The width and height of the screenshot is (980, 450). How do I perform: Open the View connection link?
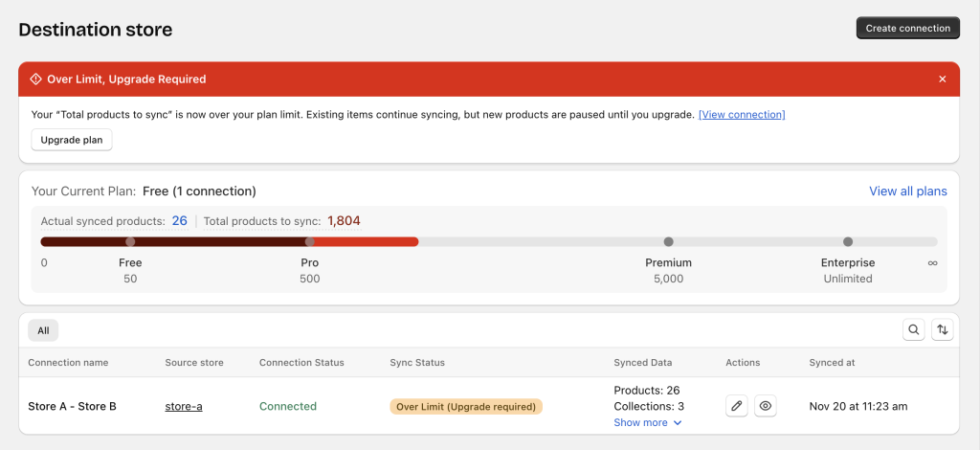click(x=742, y=115)
